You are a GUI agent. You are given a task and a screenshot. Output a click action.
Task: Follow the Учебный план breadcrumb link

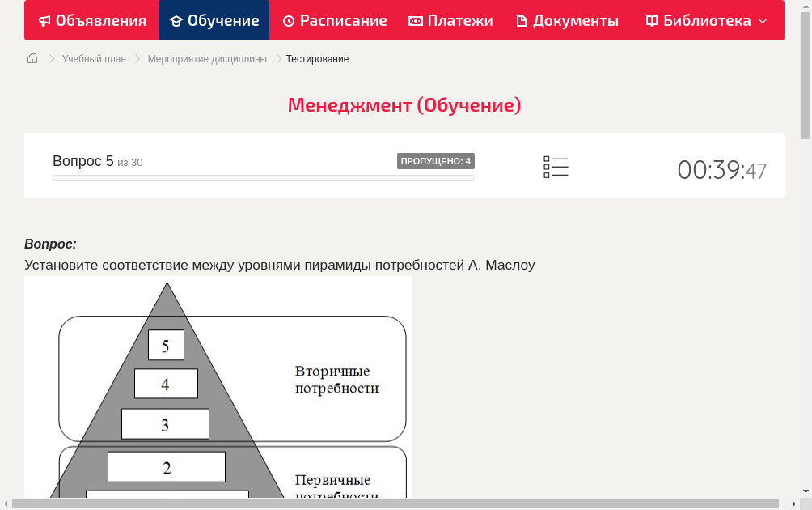pyautogui.click(x=96, y=58)
